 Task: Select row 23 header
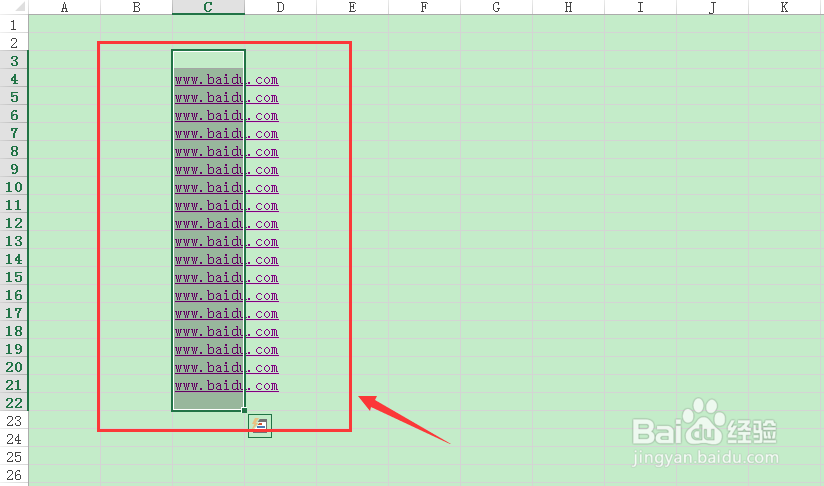14,420
